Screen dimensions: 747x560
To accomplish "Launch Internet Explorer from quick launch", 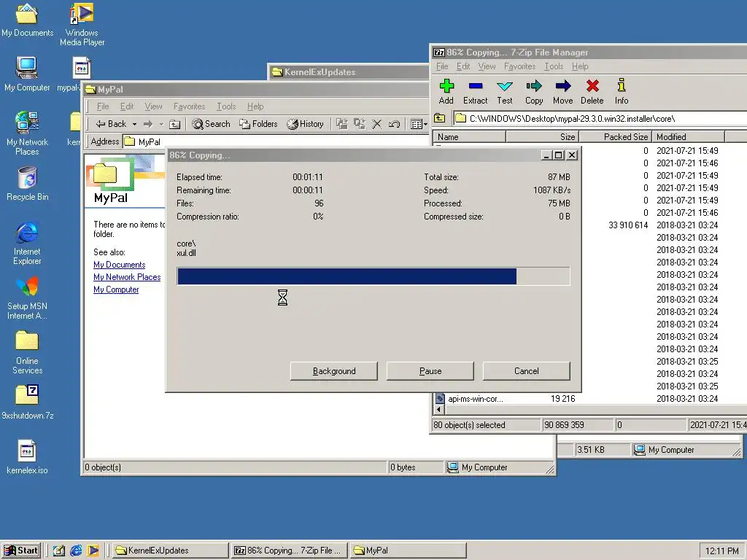I will tap(76, 551).
